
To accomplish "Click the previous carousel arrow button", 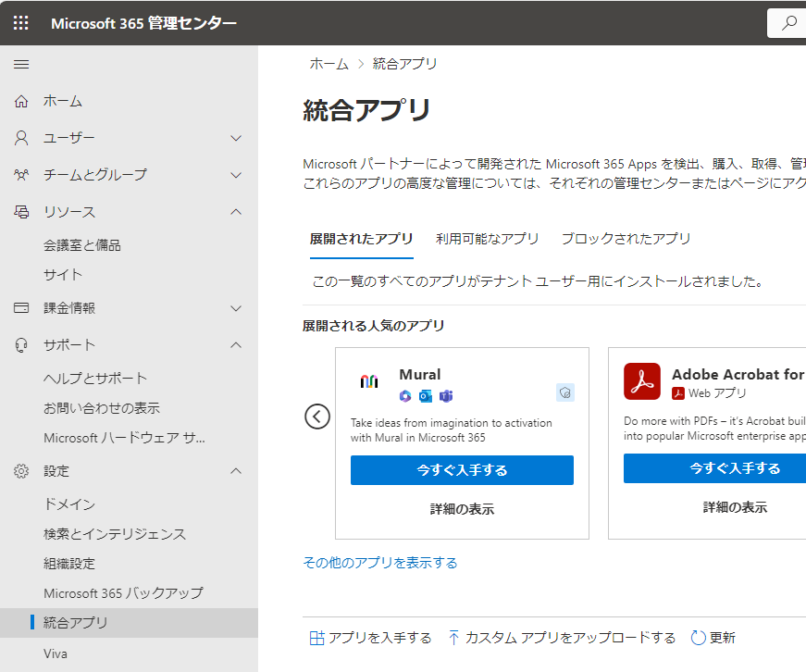I will (x=317, y=417).
